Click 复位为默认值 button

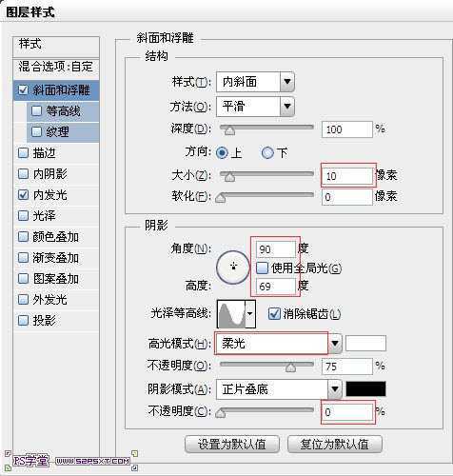pyautogui.click(x=335, y=444)
